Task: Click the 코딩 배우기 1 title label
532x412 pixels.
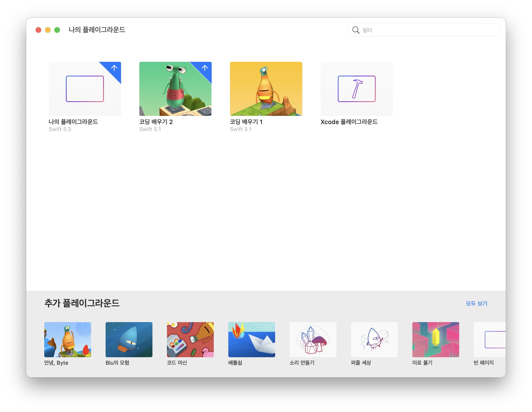Action: [246, 122]
